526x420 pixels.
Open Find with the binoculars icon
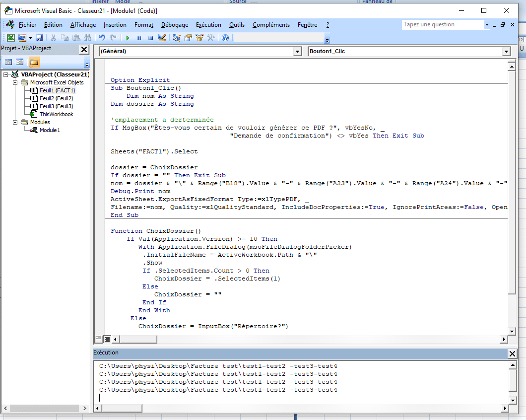[88, 38]
